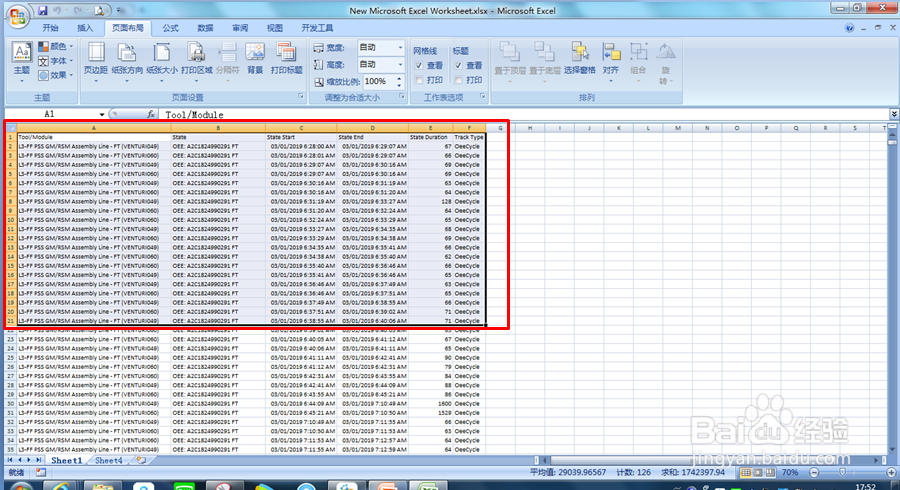Open the 对齐 align menu

tap(611, 60)
